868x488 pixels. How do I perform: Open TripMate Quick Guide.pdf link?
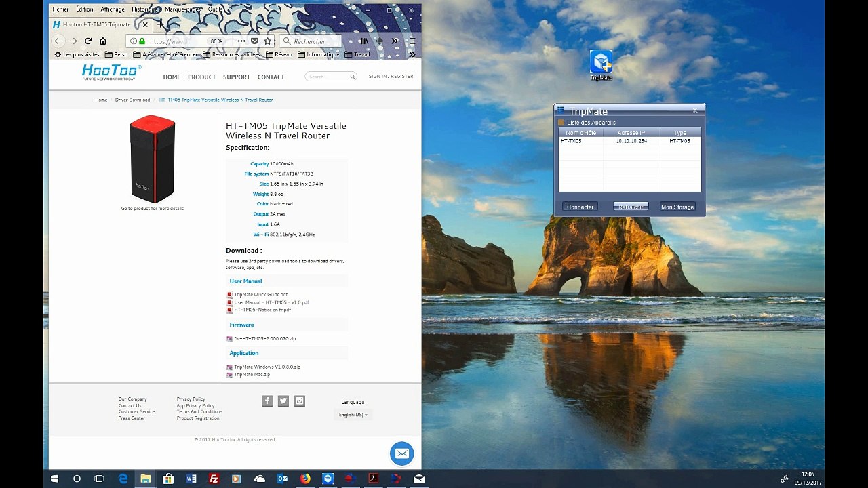pyautogui.click(x=261, y=295)
